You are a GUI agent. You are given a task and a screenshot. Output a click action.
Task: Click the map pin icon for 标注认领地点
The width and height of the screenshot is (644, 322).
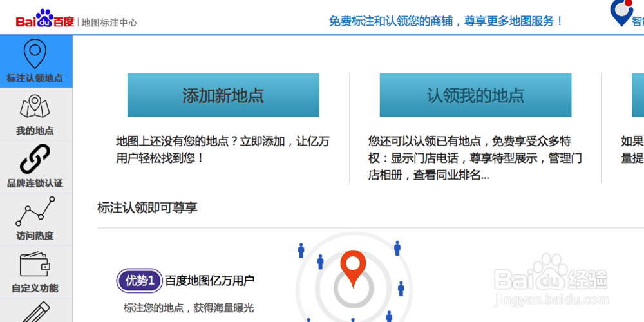tap(35, 53)
